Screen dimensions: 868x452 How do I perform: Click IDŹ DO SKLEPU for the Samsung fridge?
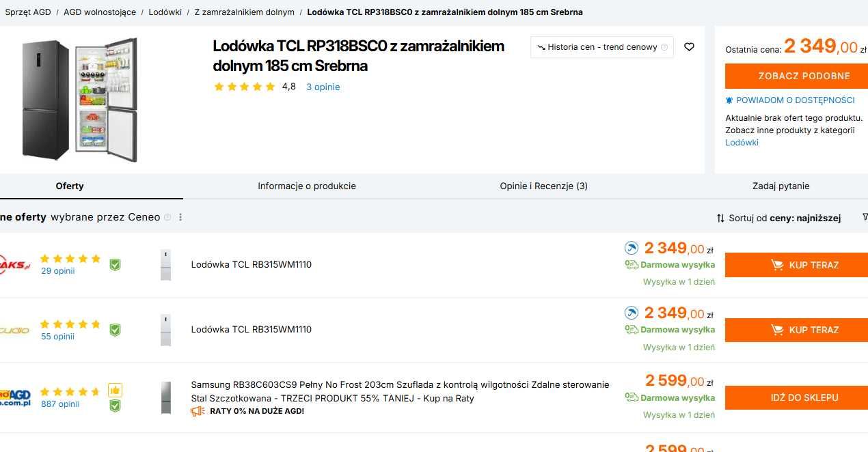coord(797,397)
